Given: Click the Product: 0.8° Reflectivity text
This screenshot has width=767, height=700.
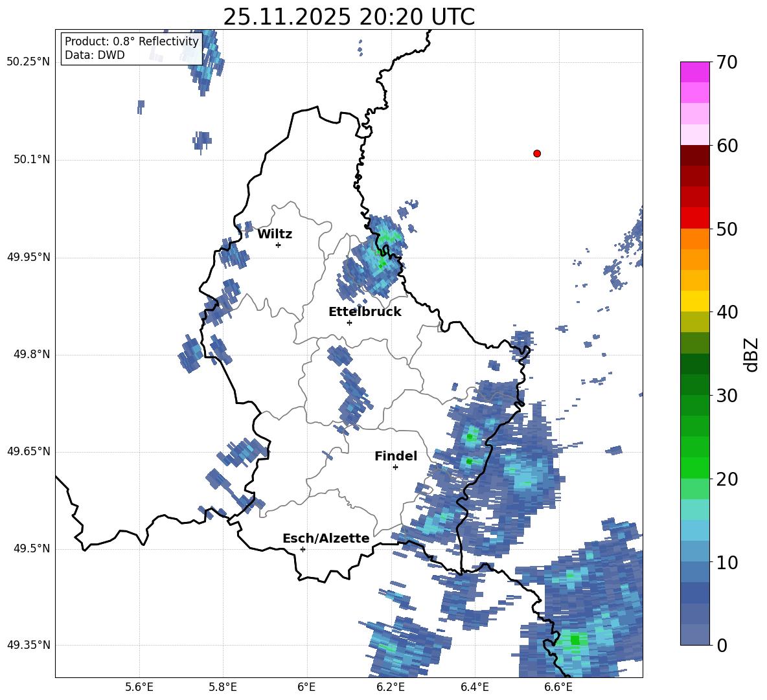Looking at the screenshot, I should tap(132, 41).
